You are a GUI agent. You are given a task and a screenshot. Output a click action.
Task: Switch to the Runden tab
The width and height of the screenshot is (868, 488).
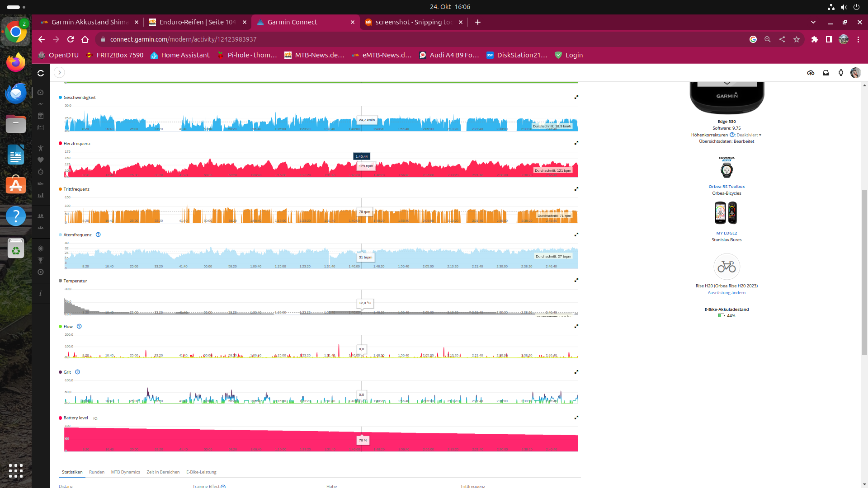pyautogui.click(x=96, y=472)
